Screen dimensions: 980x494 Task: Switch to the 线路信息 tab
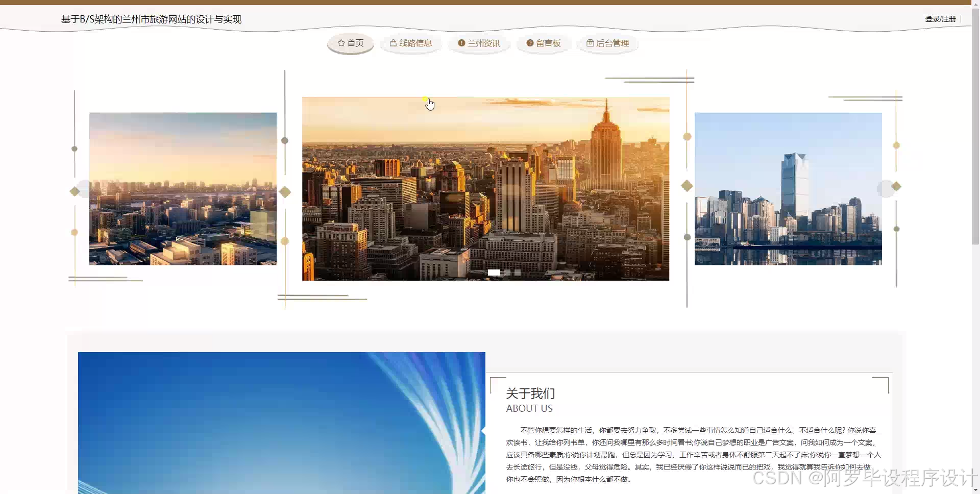(410, 43)
